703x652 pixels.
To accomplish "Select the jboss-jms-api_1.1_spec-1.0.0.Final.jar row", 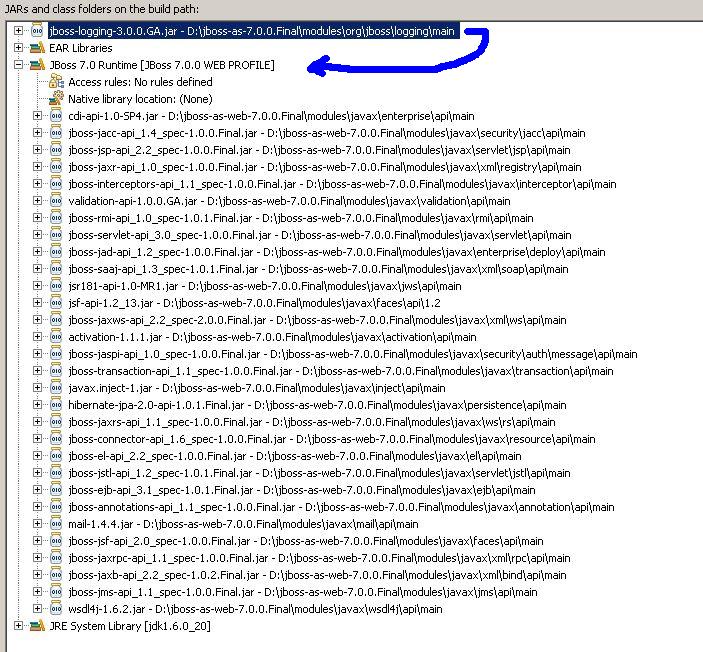I will (303, 592).
